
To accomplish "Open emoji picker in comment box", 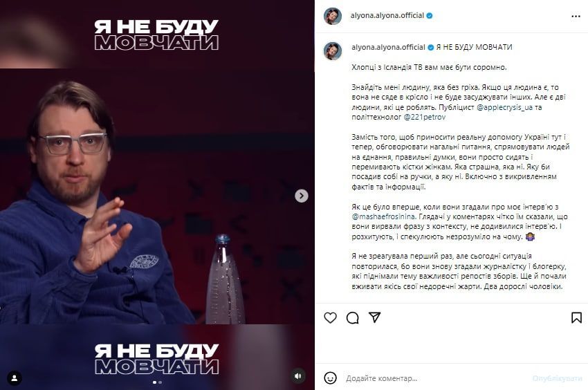I will coord(331,378).
